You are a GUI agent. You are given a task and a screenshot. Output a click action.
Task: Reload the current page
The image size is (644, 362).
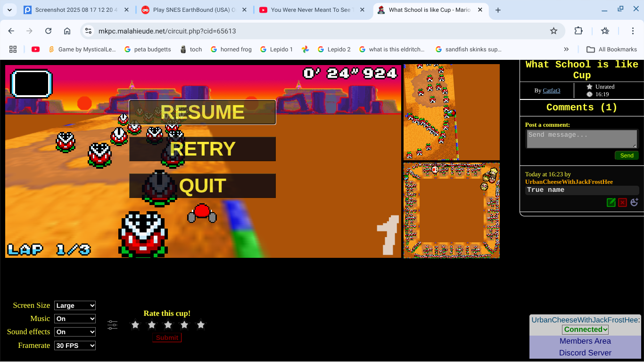[x=48, y=31]
